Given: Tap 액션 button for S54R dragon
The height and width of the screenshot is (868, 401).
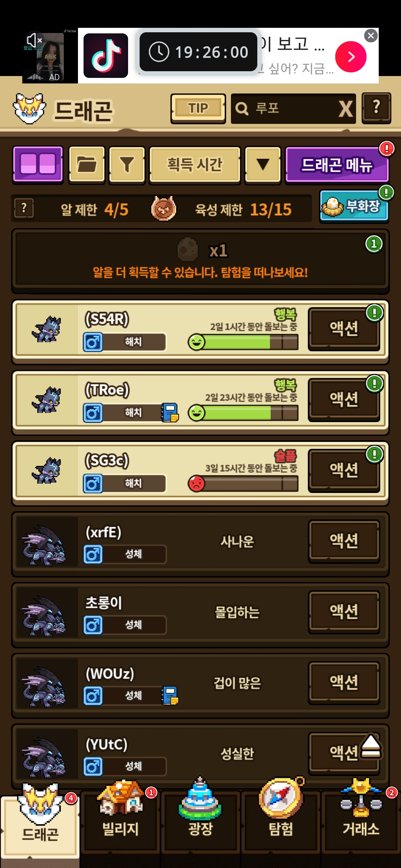Looking at the screenshot, I should pyautogui.click(x=344, y=329).
